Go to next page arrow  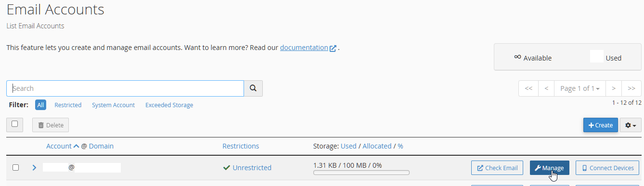(x=614, y=88)
